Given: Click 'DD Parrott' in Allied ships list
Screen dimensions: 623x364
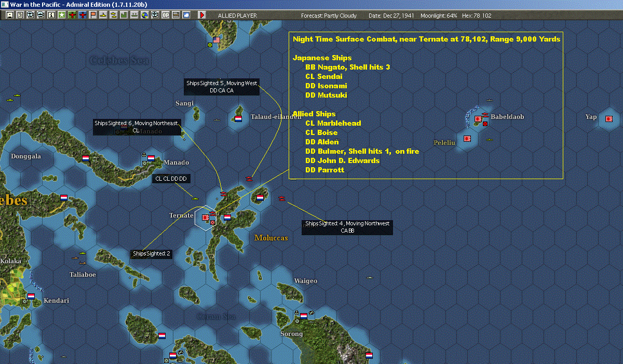Looking at the screenshot, I should (x=324, y=170).
